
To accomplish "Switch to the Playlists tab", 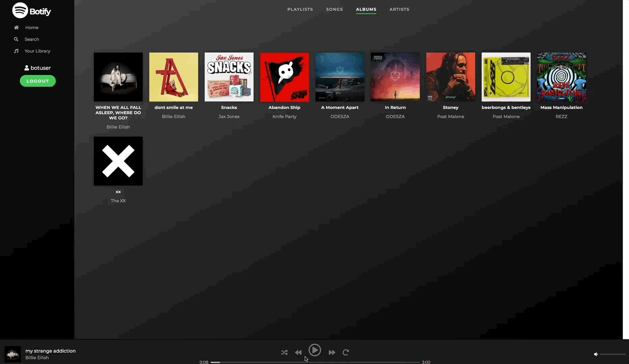I will click(300, 9).
